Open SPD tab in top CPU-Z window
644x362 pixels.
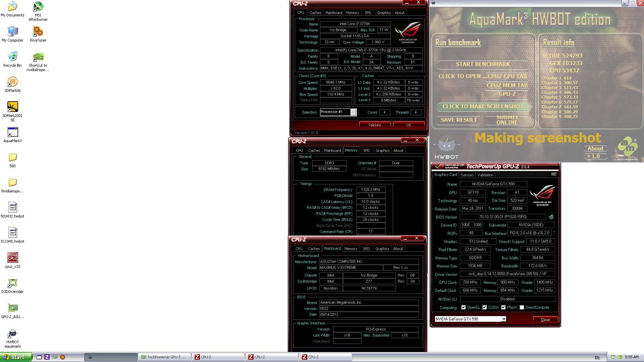[x=368, y=13]
